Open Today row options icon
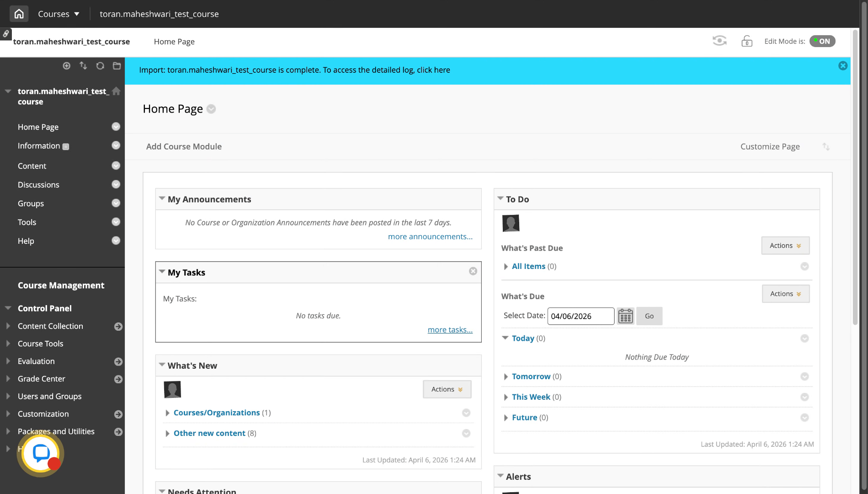Viewport: 868px width, 494px height. click(x=804, y=338)
